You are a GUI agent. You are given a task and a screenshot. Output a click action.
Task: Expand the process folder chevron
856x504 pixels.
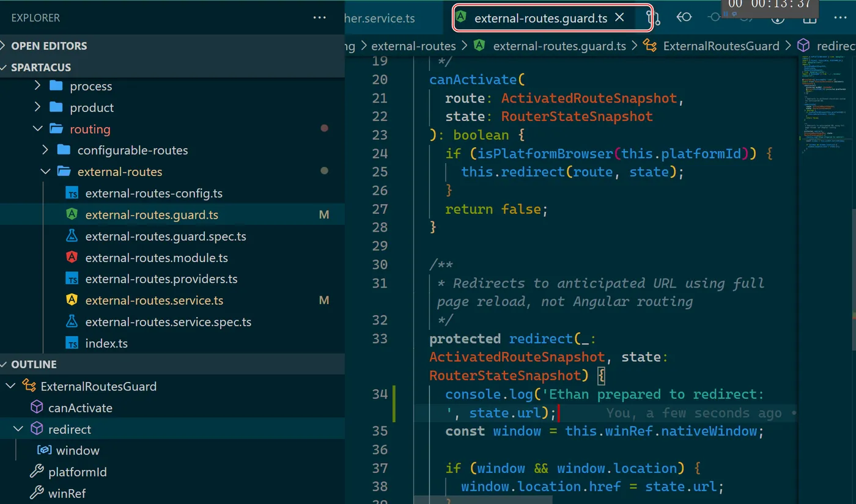pos(37,86)
